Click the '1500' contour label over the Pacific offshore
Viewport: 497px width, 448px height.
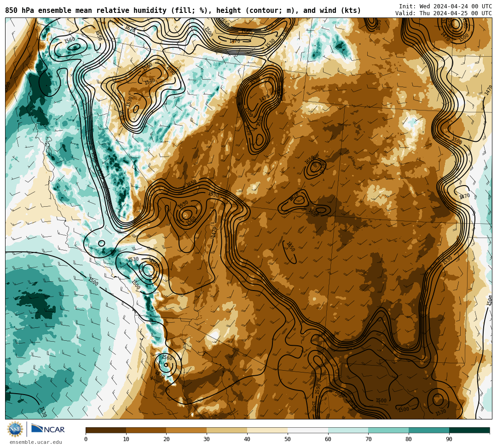93,281
